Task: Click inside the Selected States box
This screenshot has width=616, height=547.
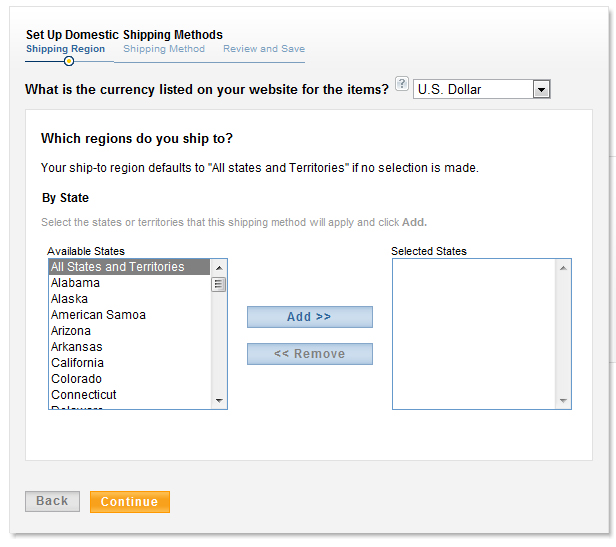Action: pyautogui.click(x=474, y=333)
